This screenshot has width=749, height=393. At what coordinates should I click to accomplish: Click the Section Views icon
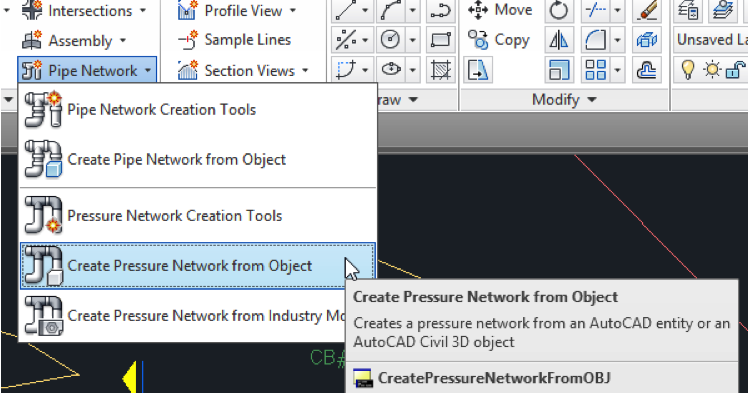pos(187,71)
